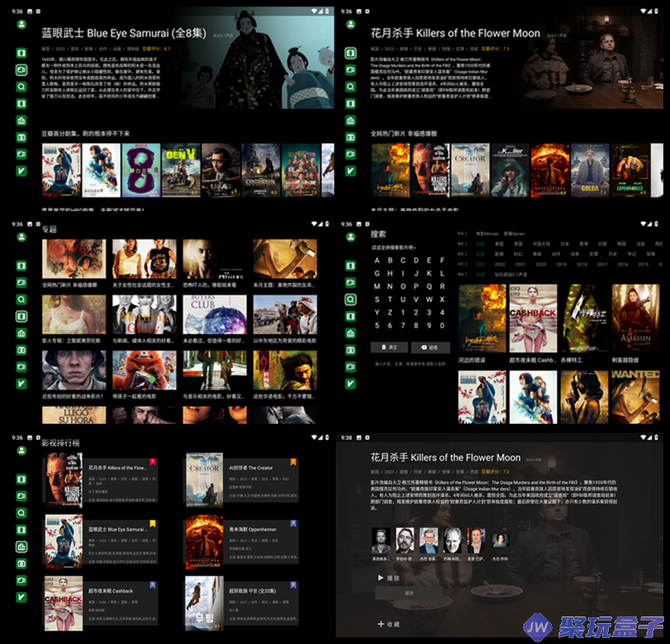Screen dimensions: 670x644
Task: Open 河边的错误 poster in 搜索 results
Action: coord(482,318)
